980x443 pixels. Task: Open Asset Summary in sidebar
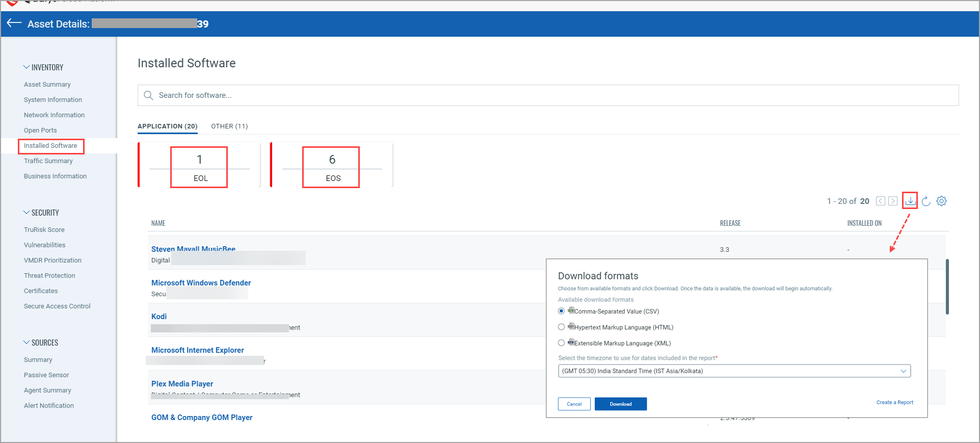point(47,85)
